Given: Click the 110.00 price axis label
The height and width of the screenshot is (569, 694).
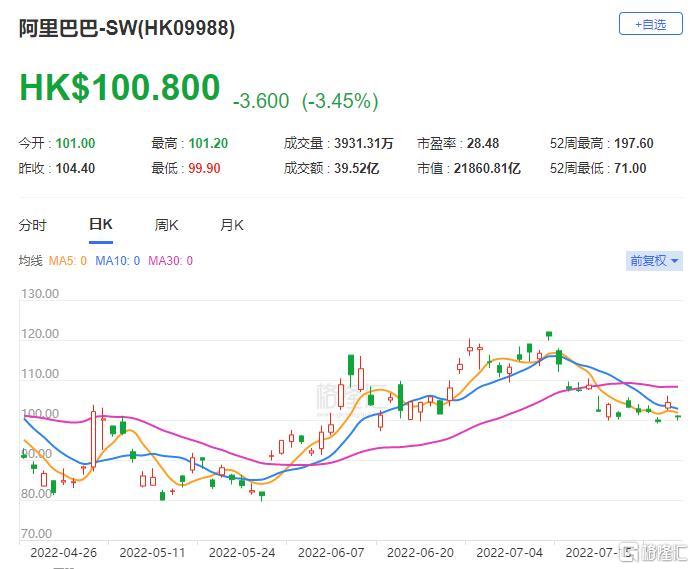Looking at the screenshot, I should click(x=40, y=373).
